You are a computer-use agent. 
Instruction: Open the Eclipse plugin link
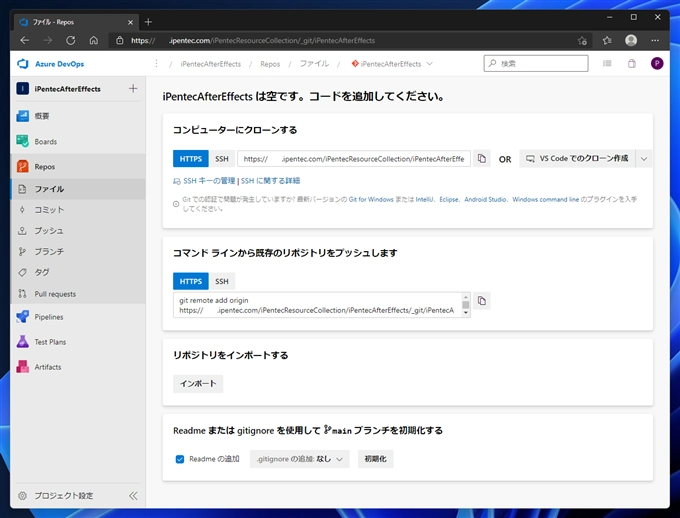[x=448, y=200]
